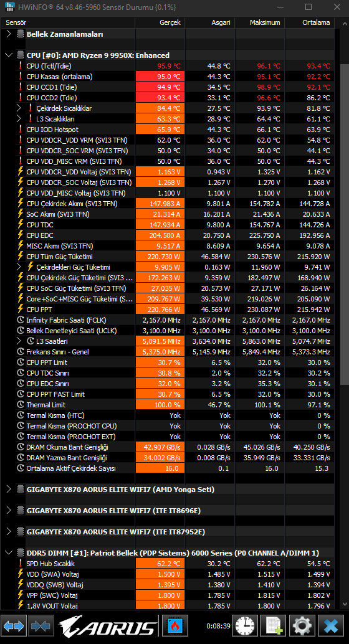Open sensor settings gear icon
Image resolution: width=349 pixels, height=644 pixels.
[x=302, y=625]
